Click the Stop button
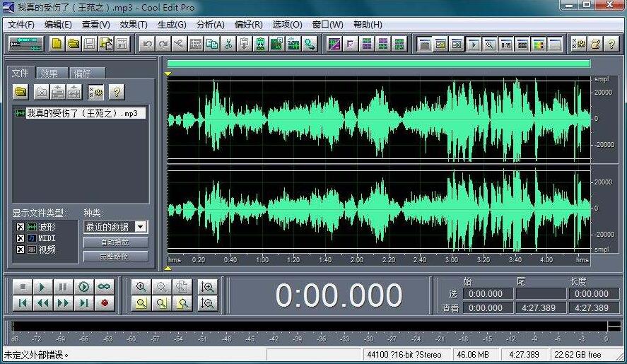Viewport: 627px width, 364px height. coord(23,286)
